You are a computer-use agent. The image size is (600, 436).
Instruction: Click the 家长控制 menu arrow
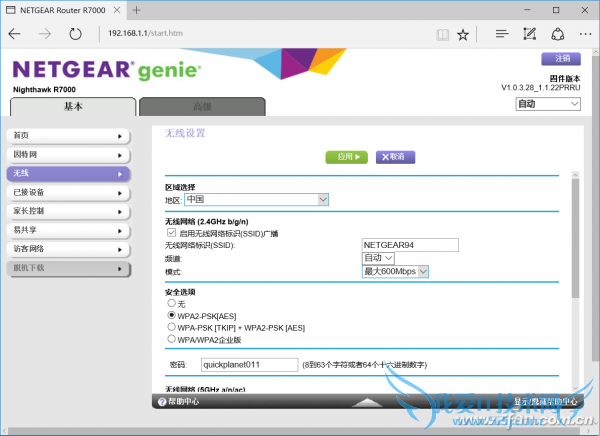coord(120,212)
